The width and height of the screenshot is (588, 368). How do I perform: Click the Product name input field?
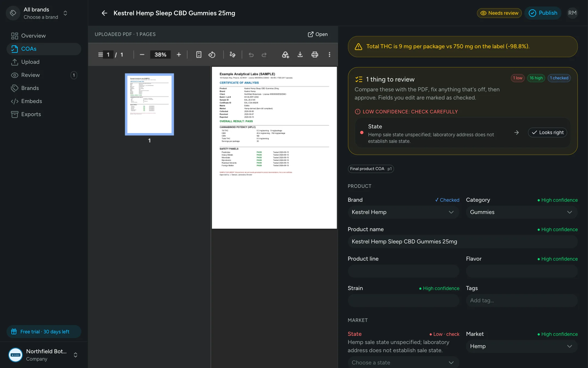[x=463, y=242]
